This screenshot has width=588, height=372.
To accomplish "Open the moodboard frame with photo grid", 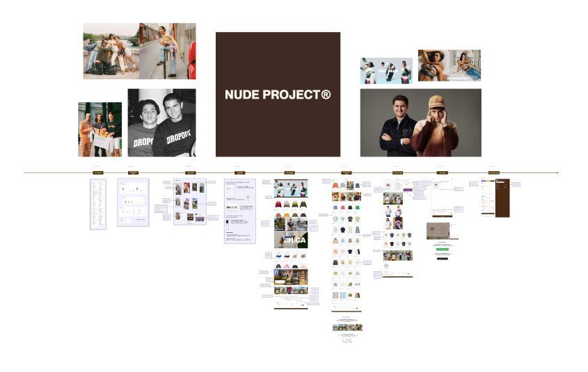I will pos(190,202).
